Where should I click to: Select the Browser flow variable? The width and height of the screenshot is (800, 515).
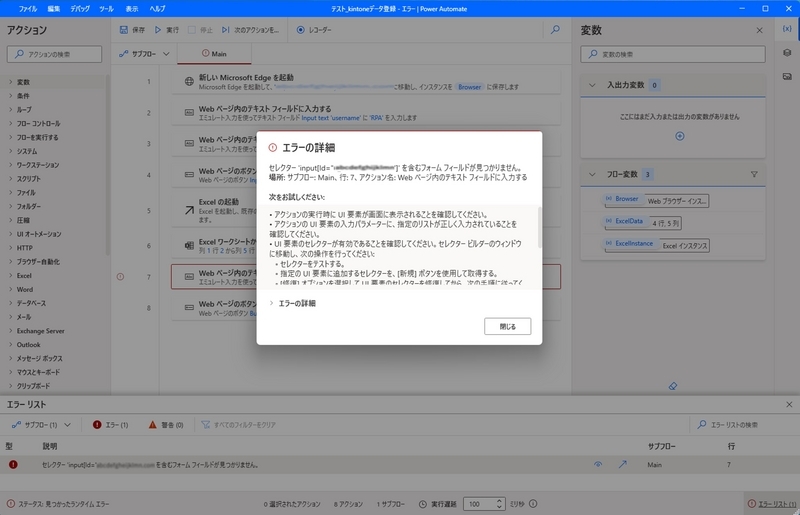coord(657,201)
